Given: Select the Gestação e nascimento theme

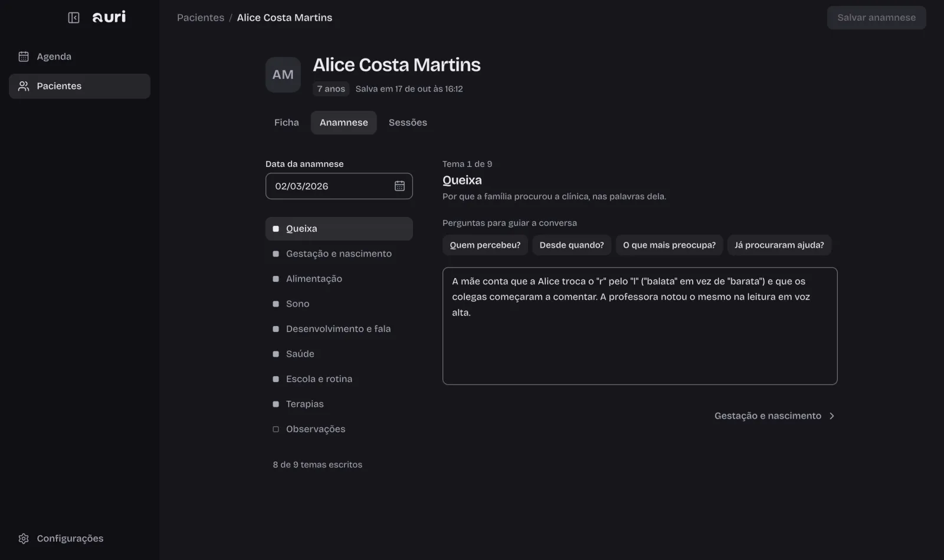Looking at the screenshot, I should [x=339, y=253].
